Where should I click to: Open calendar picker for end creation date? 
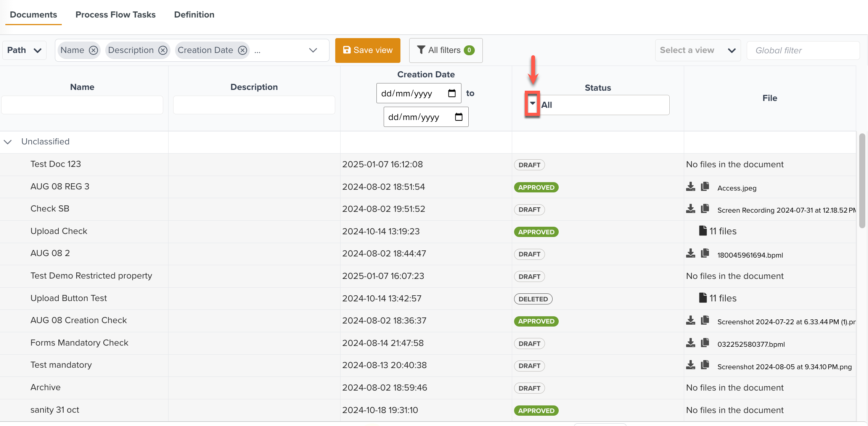[x=459, y=117]
